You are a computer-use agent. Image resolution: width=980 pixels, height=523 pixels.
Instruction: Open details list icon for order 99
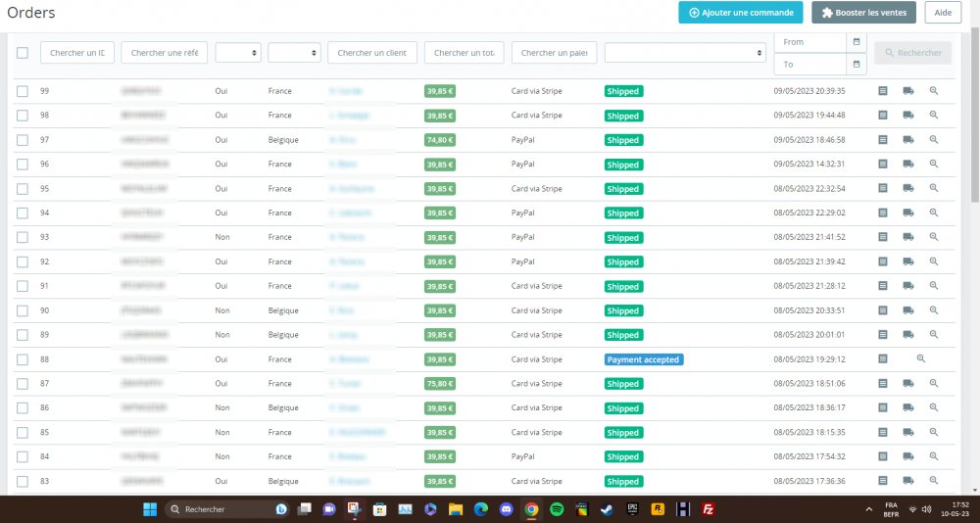[883, 91]
